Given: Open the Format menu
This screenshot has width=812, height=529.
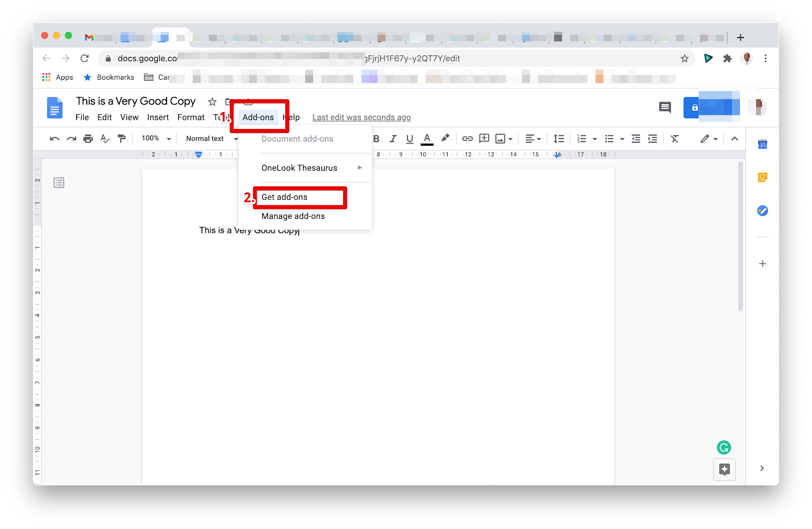Looking at the screenshot, I should 191,117.
